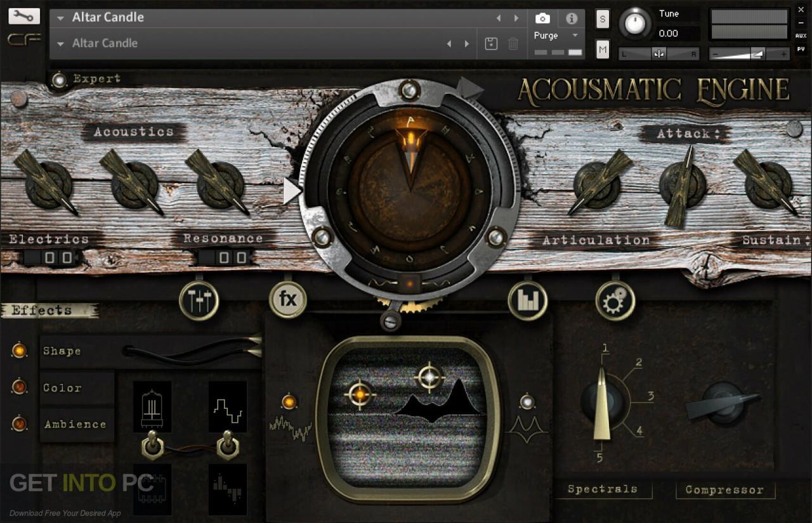Viewport: 812px width, 523px height.
Task: Flip the left toggle switch under tube icon
Action: [152, 445]
